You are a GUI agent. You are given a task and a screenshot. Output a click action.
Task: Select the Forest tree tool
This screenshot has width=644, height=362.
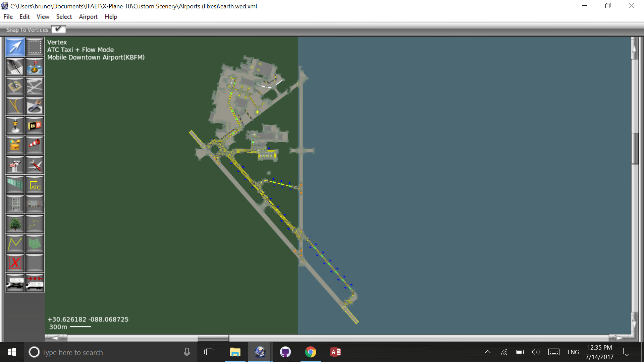[15, 224]
